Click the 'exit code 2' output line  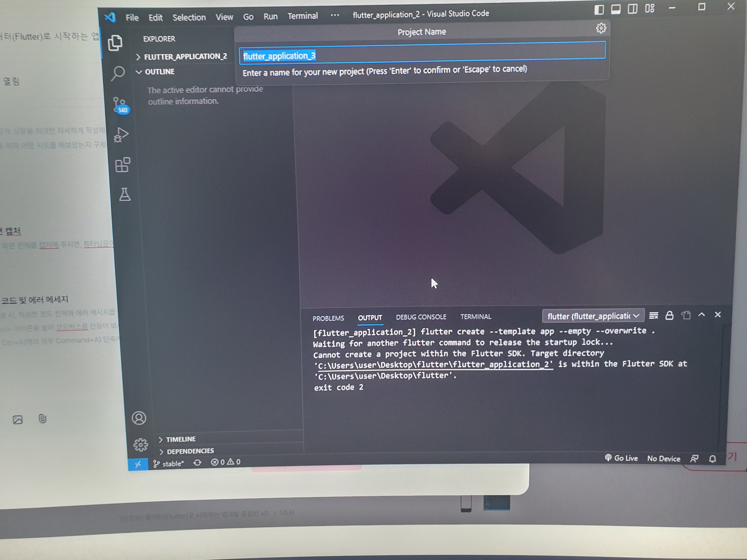click(x=339, y=388)
